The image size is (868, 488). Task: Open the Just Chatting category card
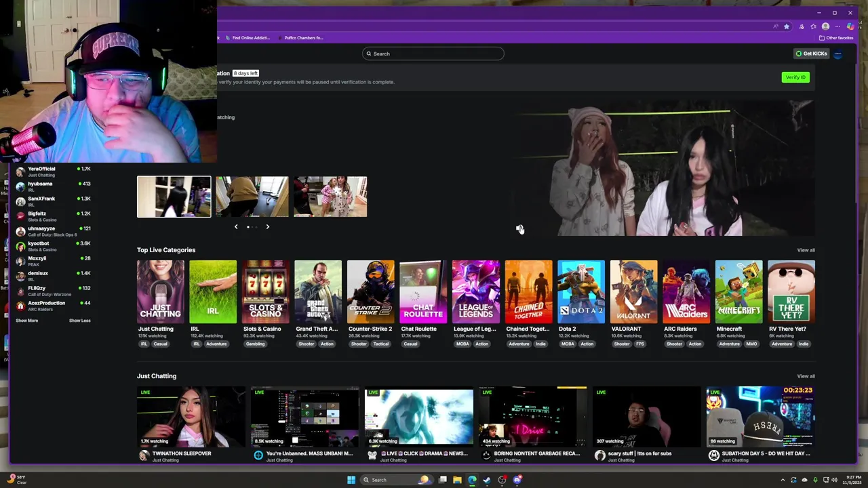[x=160, y=291]
